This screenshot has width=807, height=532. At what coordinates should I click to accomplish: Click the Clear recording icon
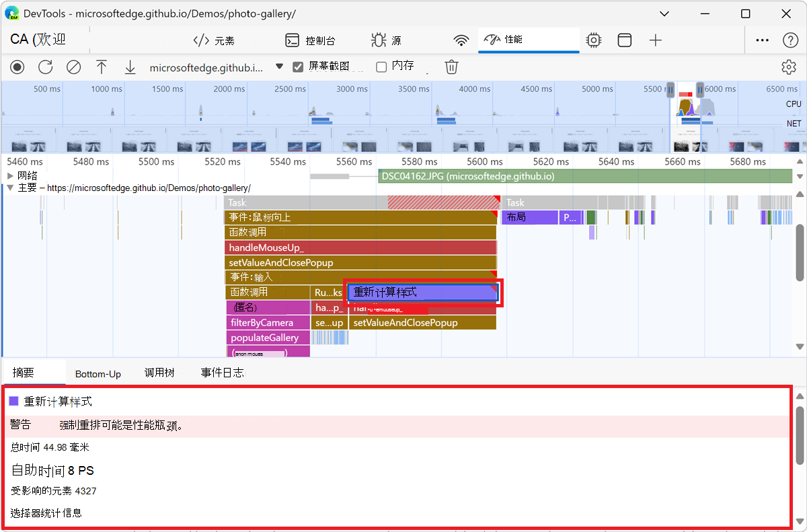pyautogui.click(x=73, y=67)
